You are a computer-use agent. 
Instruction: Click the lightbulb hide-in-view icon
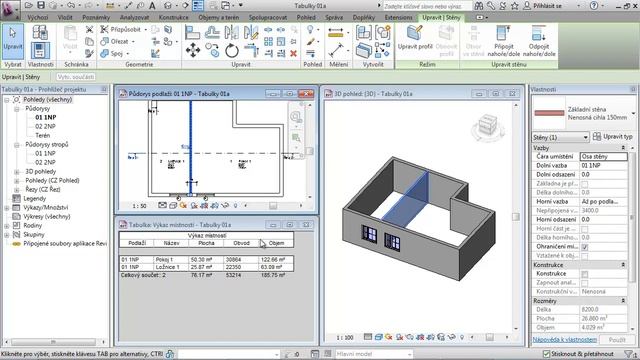point(310,29)
